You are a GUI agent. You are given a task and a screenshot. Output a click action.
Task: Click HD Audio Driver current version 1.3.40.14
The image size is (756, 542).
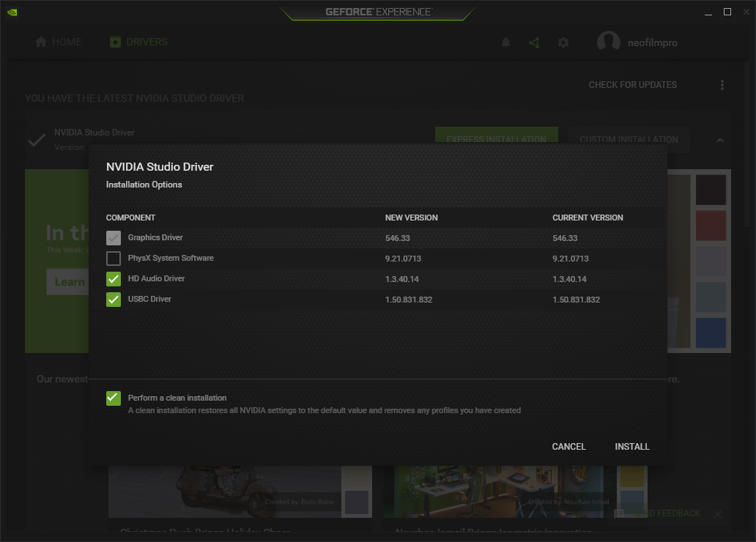pos(569,279)
